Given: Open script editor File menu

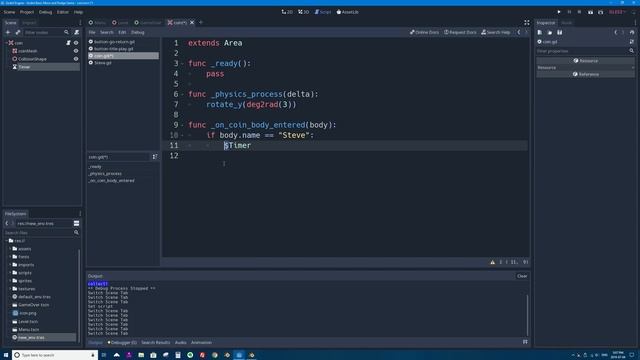Looking at the screenshot, I should click(x=92, y=32).
